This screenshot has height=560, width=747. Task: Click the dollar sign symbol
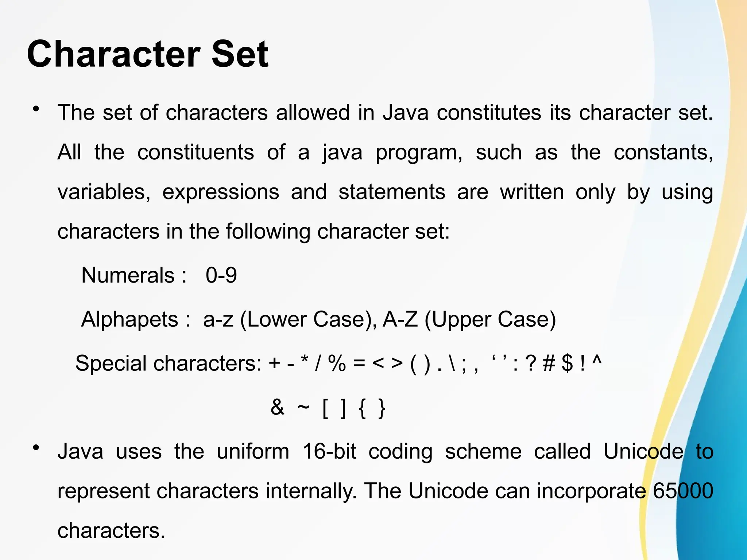click(x=567, y=363)
